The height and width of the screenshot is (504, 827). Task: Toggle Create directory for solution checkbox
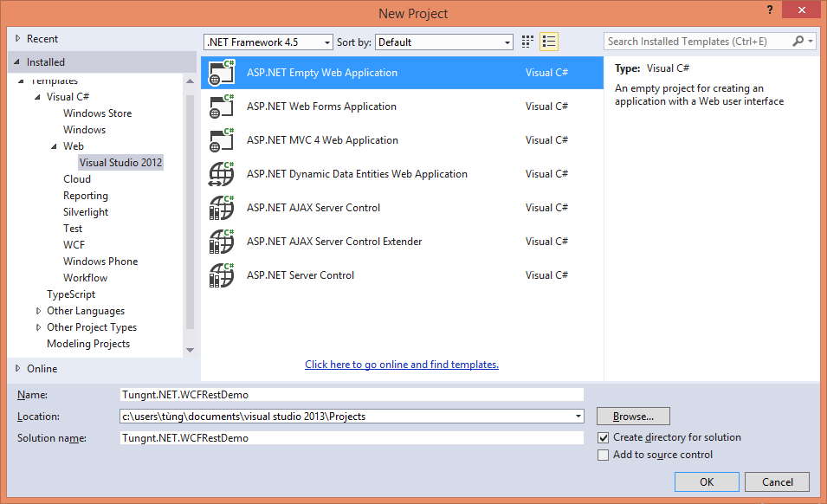click(x=604, y=437)
